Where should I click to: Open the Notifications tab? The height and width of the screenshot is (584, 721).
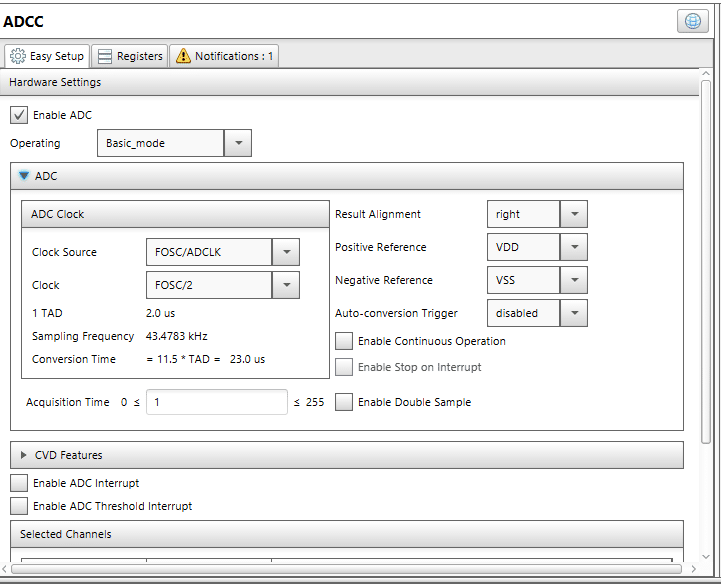224,56
